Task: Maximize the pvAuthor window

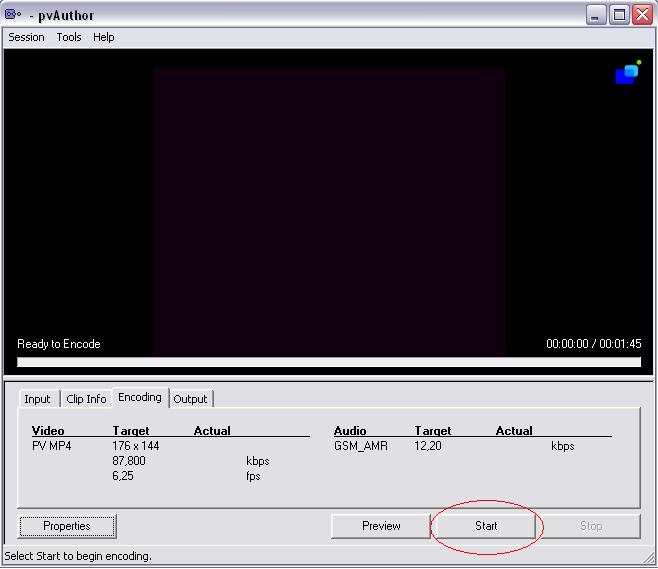Action: 619,15
